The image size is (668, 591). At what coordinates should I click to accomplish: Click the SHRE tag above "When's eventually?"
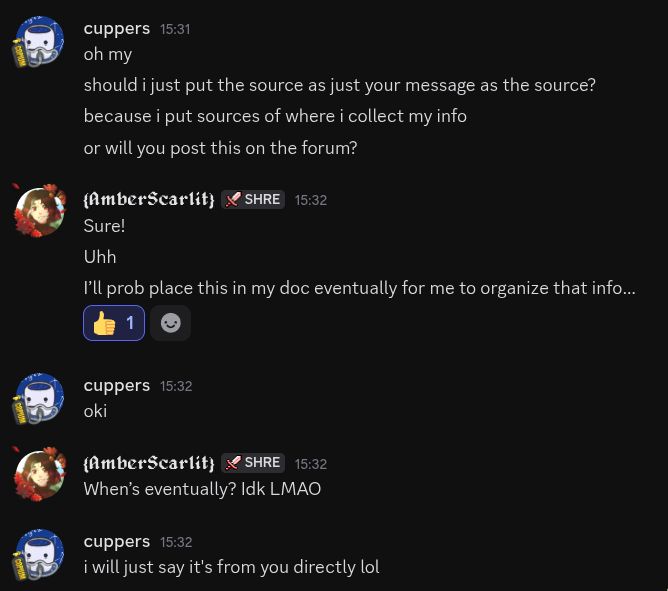[253, 463]
